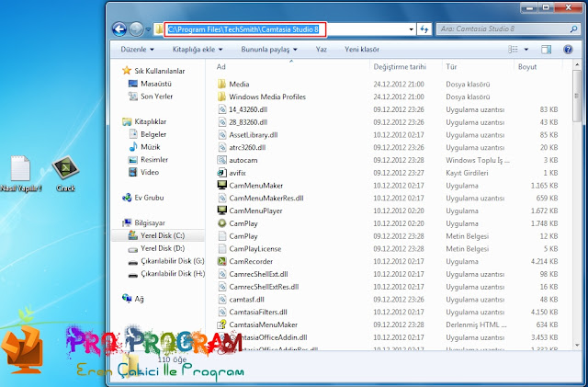The image size is (588, 387).
Task: Select Ev Grubu in the sidebar
Action: click(149, 198)
